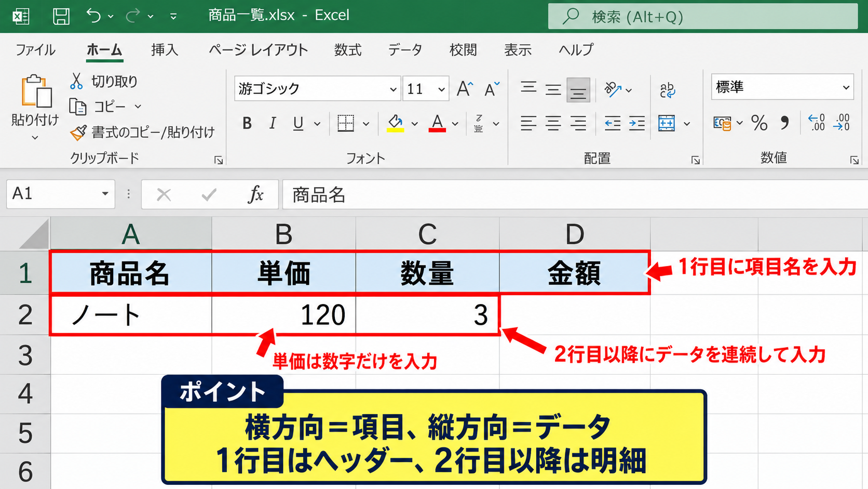Toggle bottom vertical alignment
This screenshot has width=868, height=489.
point(578,90)
